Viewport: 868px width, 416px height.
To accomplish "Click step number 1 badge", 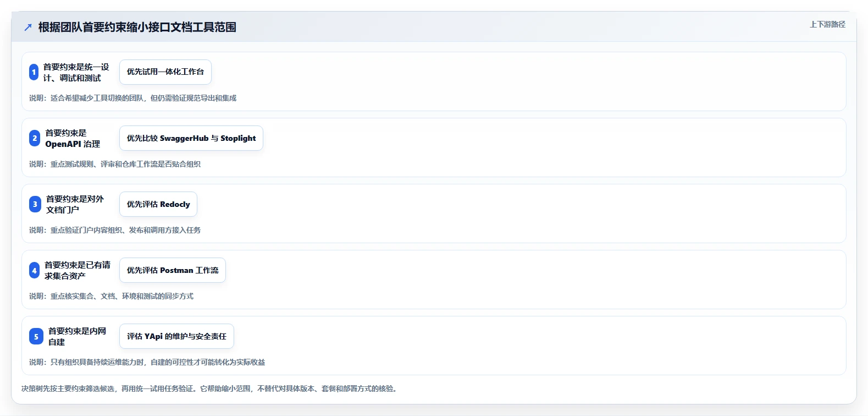I will pyautogui.click(x=34, y=72).
